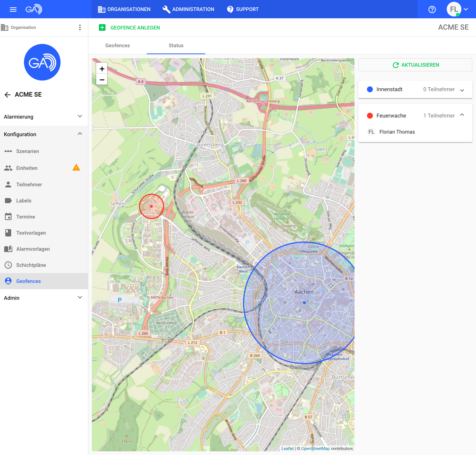Collapse the Feuerwache participant list
The image size is (476, 455).
pyautogui.click(x=462, y=115)
